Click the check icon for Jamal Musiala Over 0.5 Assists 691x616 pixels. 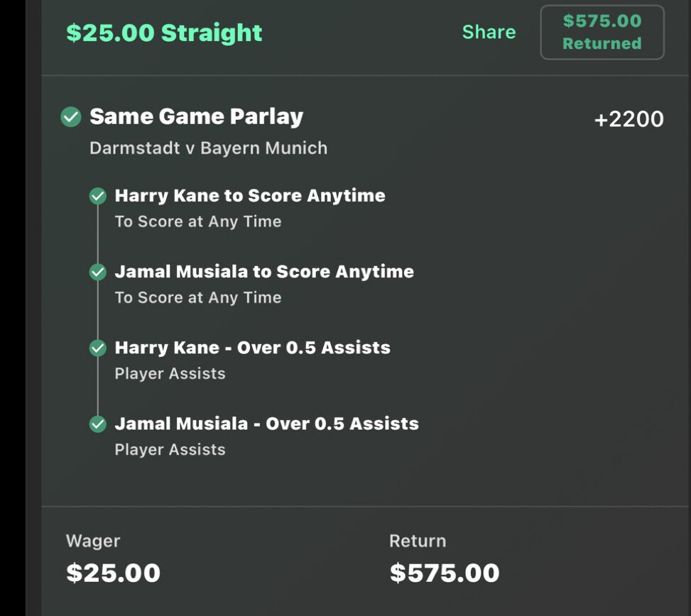tap(98, 424)
